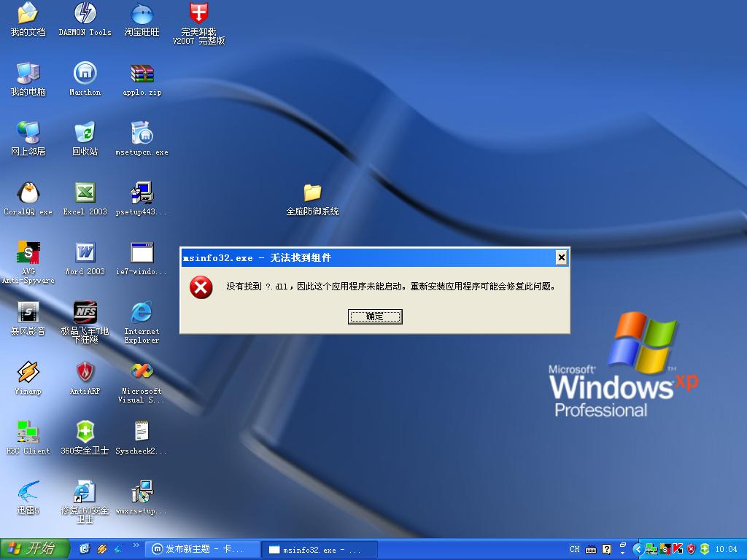
Task: Click the red error icon in the dialog
Action: pyautogui.click(x=201, y=287)
